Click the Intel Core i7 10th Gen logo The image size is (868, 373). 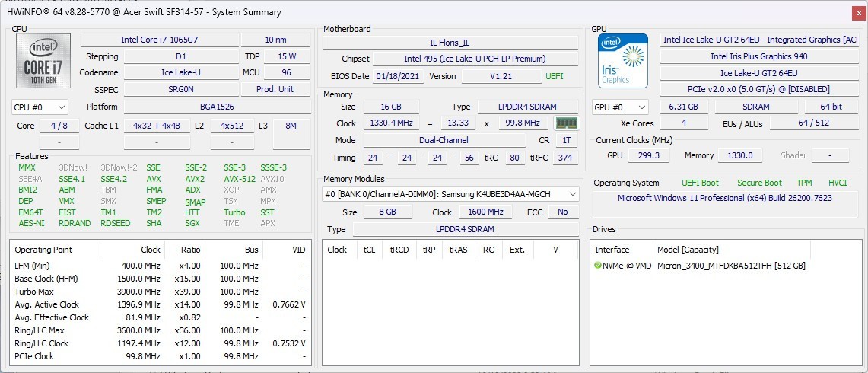[x=43, y=61]
